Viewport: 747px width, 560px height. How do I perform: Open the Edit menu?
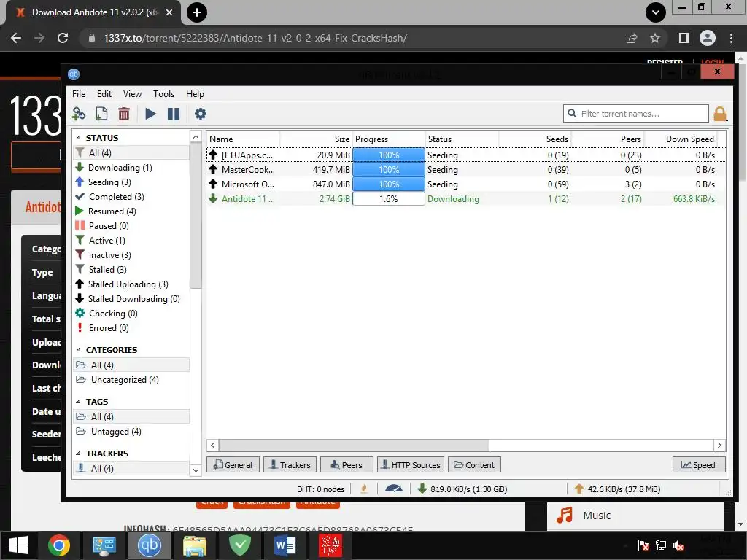coord(104,94)
